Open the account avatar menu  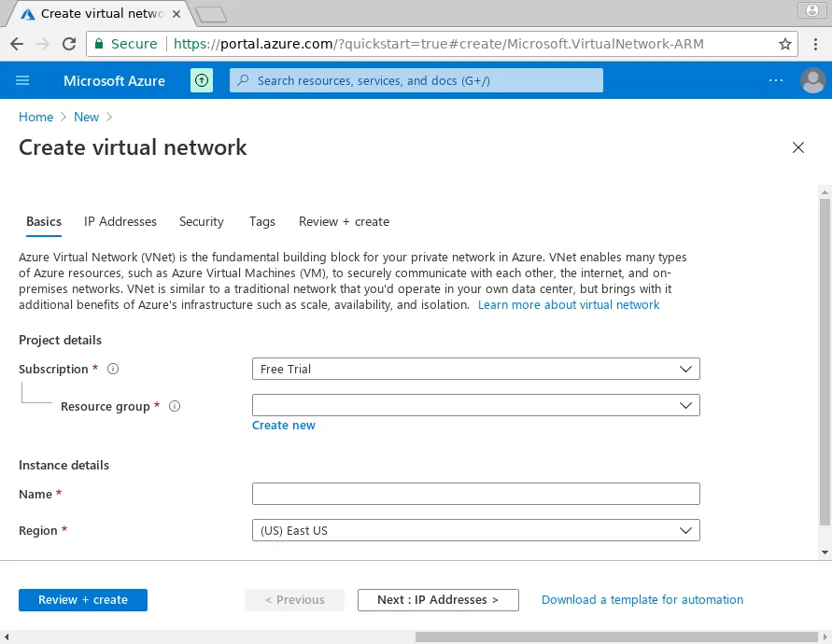(813, 80)
